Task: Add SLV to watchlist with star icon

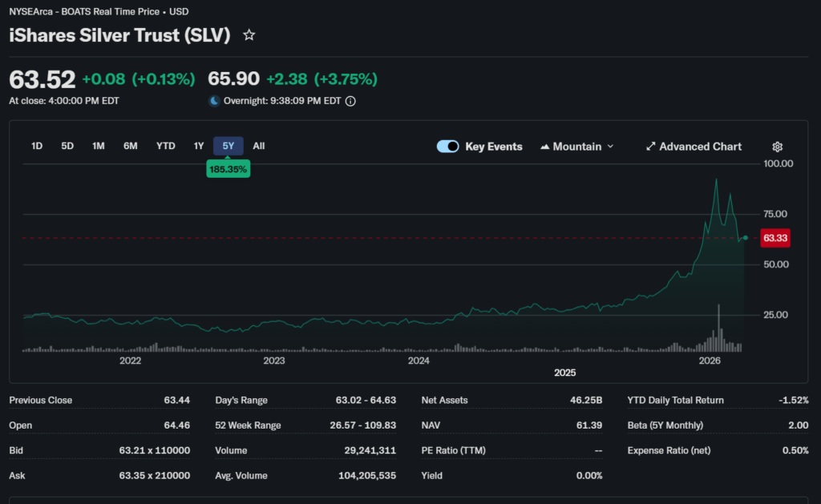Action: coord(249,35)
